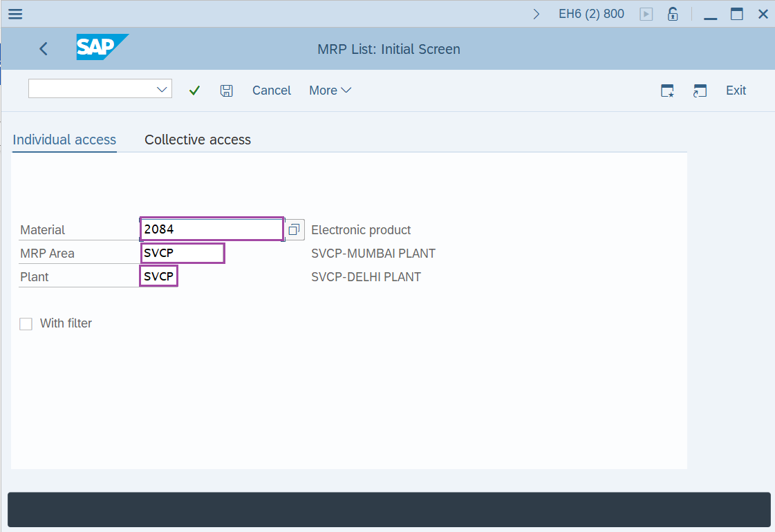This screenshot has height=532, width=775.
Task: Enable the With filter checkbox
Action: pos(26,323)
